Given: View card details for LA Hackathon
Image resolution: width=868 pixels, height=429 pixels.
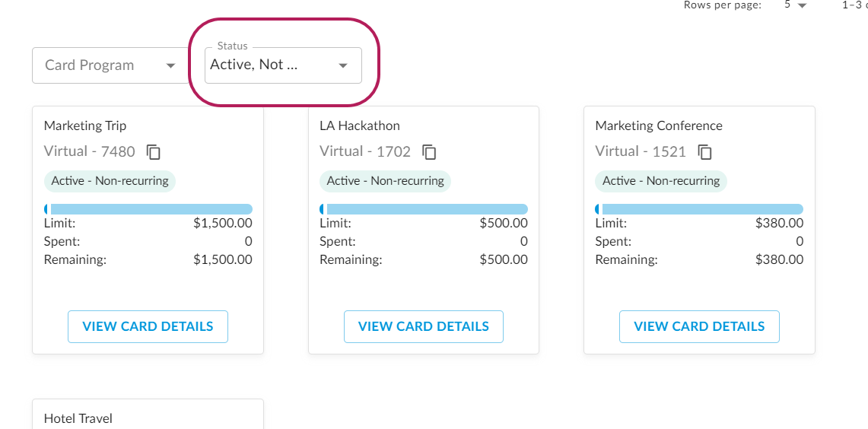Looking at the screenshot, I should pos(423,326).
